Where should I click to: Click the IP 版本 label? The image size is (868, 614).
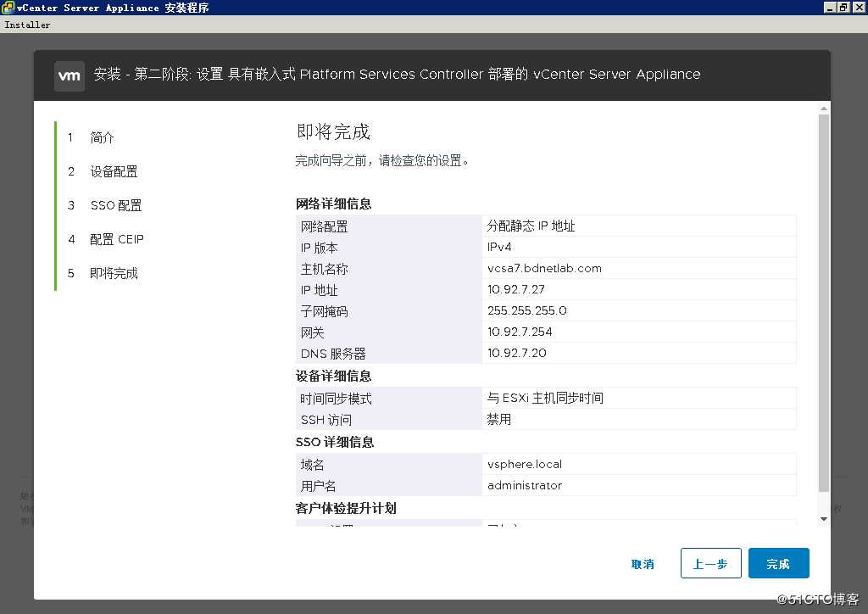[319, 248]
